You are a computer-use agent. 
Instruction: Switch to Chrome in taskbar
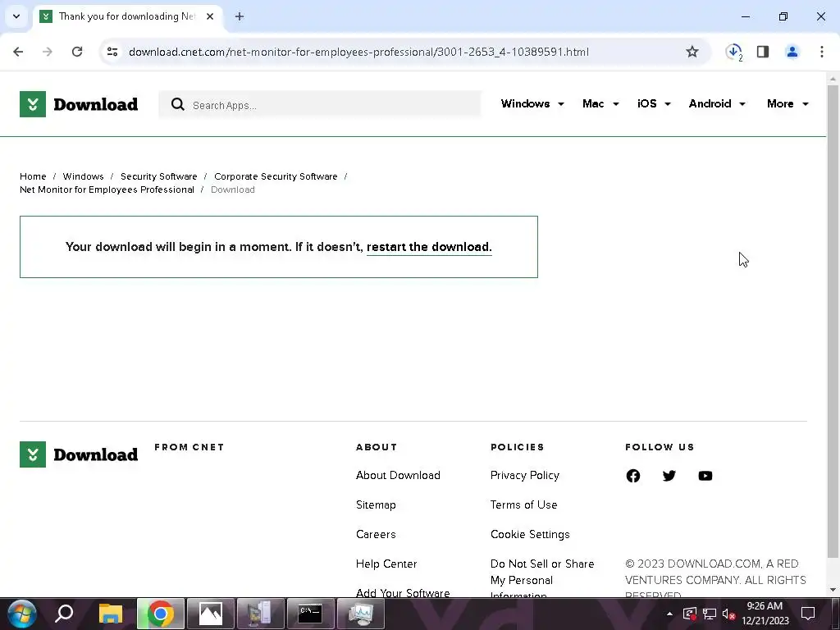click(161, 614)
